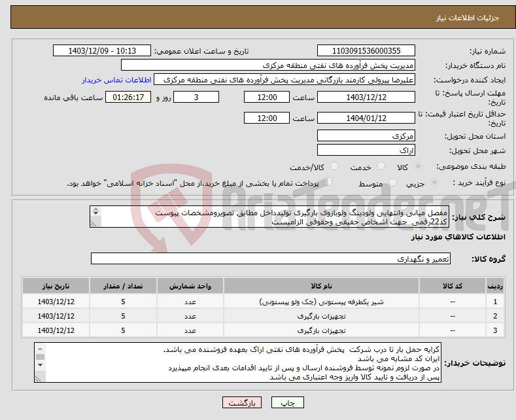The width and height of the screenshot is (516, 420).
Task: Click the price validity date 1404/01/12 field
Action: (366, 118)
